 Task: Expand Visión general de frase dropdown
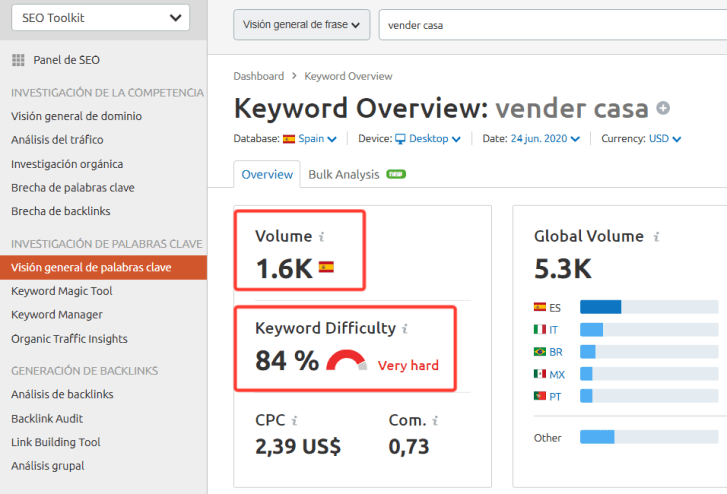pos(302,25)
